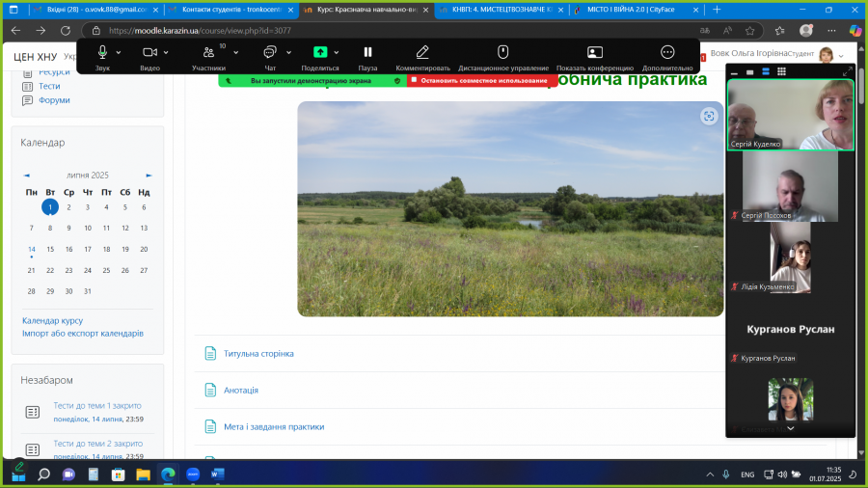
Task: Open Word from the taskbar
Action: coord(217,474)
